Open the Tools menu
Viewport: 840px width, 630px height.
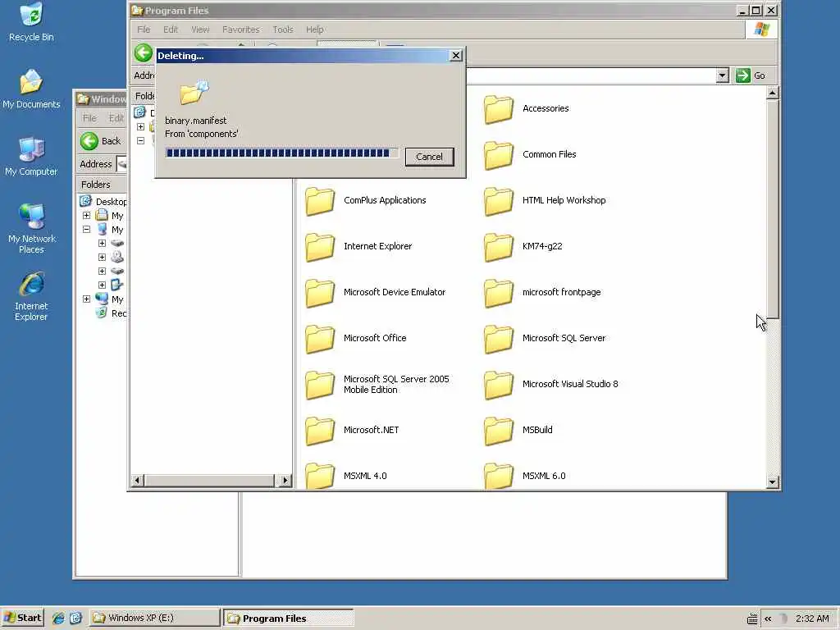(283, 30)
